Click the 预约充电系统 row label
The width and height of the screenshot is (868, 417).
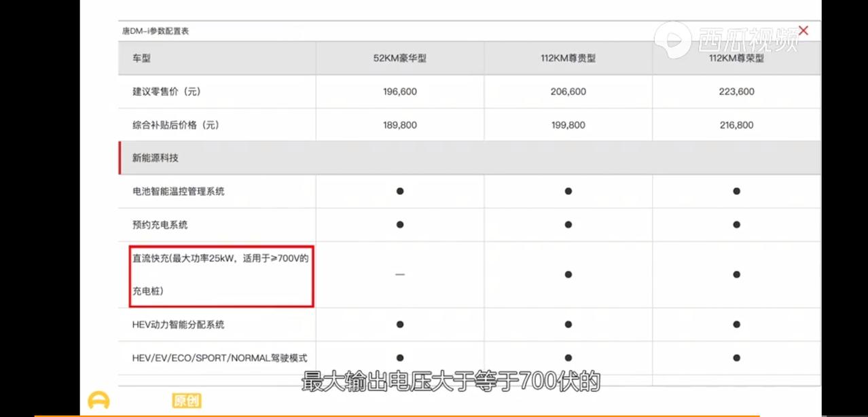160,225
